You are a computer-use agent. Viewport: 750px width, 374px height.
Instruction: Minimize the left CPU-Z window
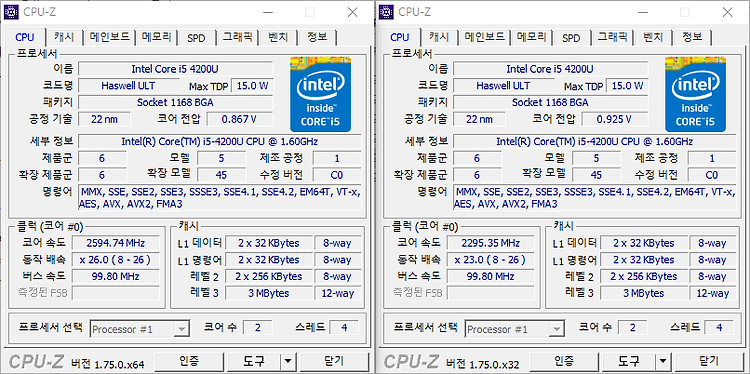(268, 12)
